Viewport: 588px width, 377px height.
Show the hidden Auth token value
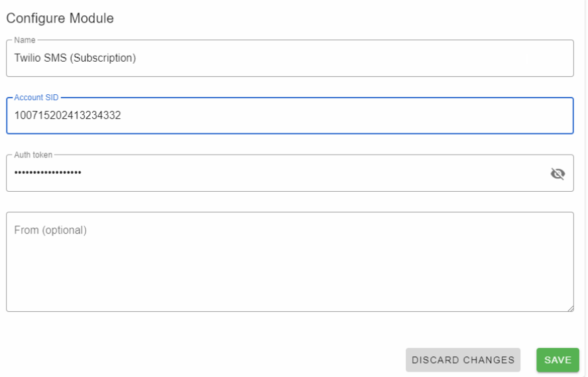coord(558,173)
